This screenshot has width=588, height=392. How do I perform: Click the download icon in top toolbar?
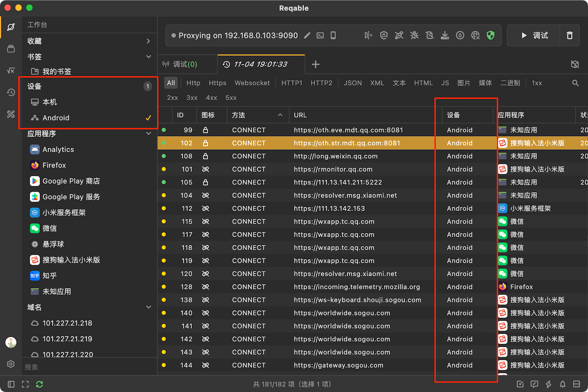coord(445,35)
